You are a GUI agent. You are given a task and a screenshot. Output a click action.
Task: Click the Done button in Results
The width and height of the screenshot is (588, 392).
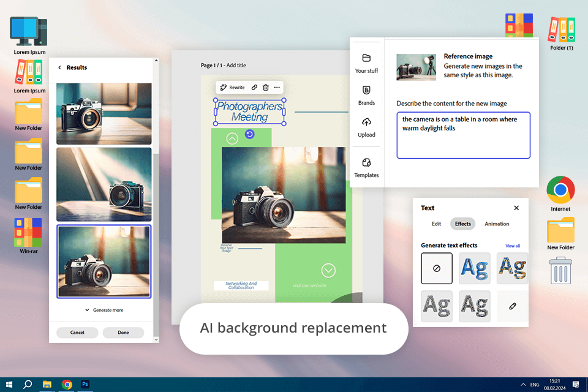tap(123, 333)
